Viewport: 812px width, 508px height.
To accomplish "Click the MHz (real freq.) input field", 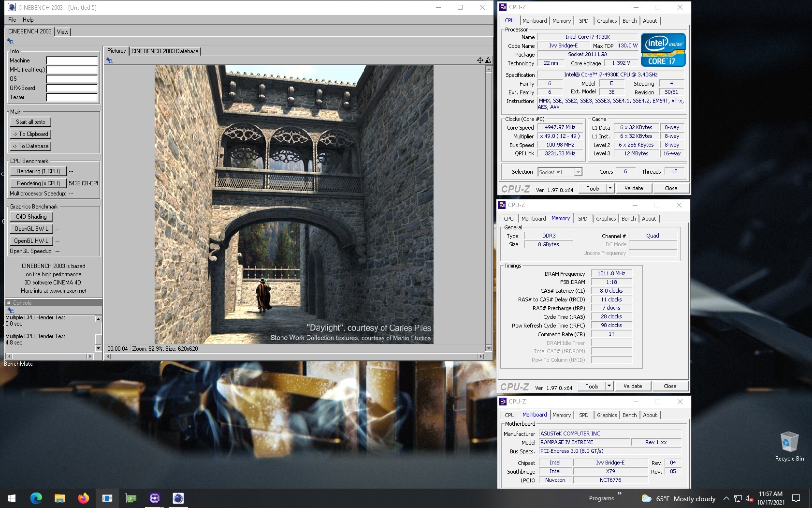I will [72, 70].
